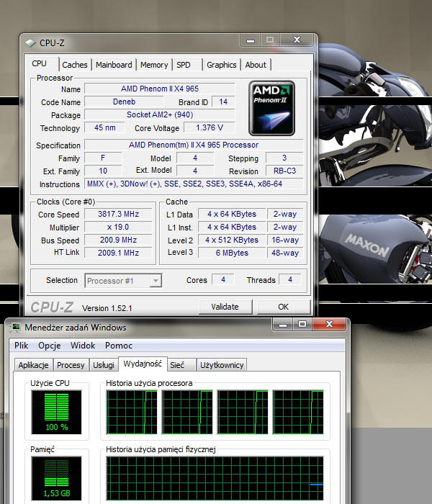Click the Multiplier value x 19.0

coord(118,227)
